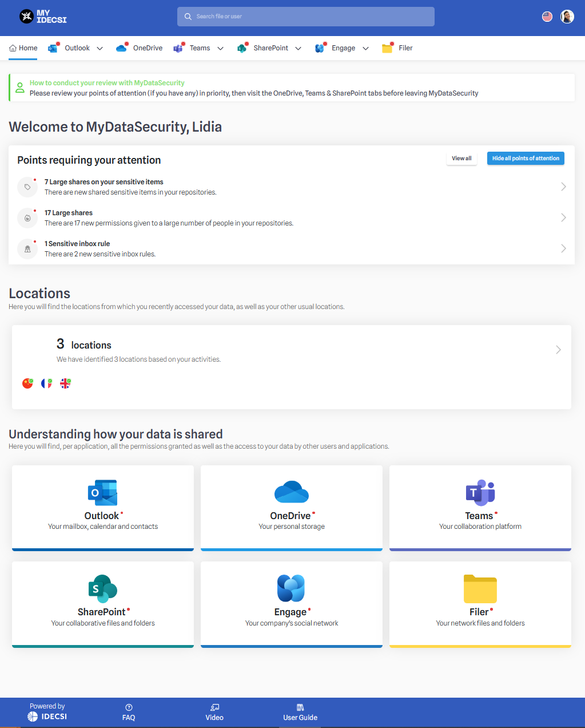Click the User Guide book icon
This screenshot has width=585, height=728.
pos(300,707)
